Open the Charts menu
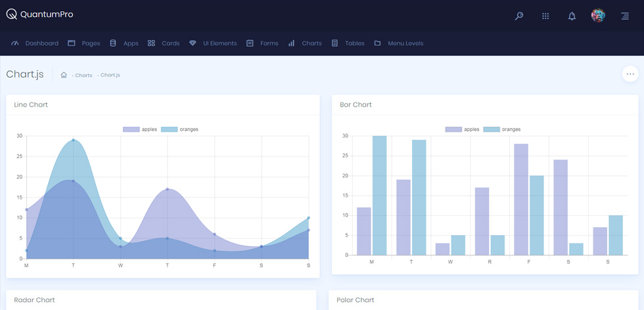Viewport: 644px width, 310px height. coord(311,43)
